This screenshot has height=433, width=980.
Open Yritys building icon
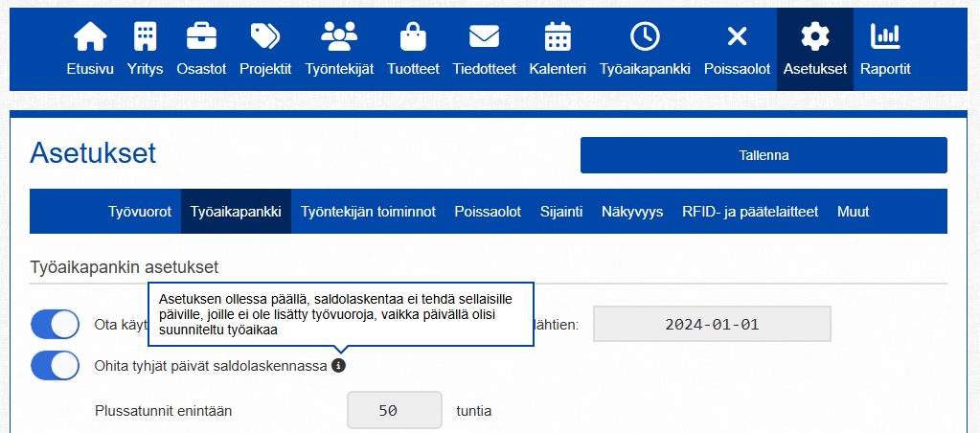145,36
